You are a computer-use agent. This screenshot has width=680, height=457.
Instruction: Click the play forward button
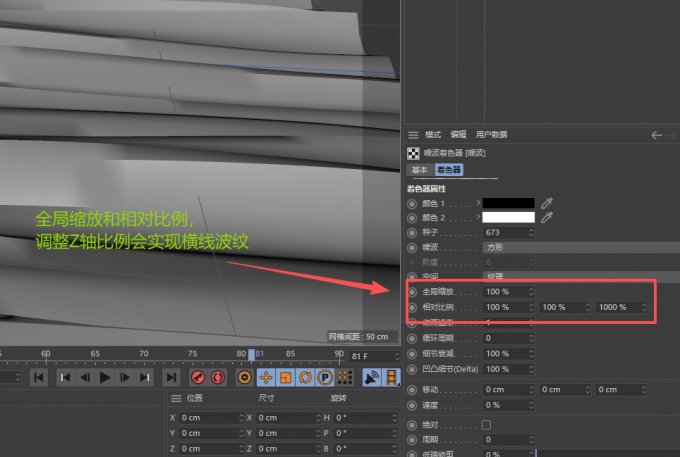(x=105, y=377)
